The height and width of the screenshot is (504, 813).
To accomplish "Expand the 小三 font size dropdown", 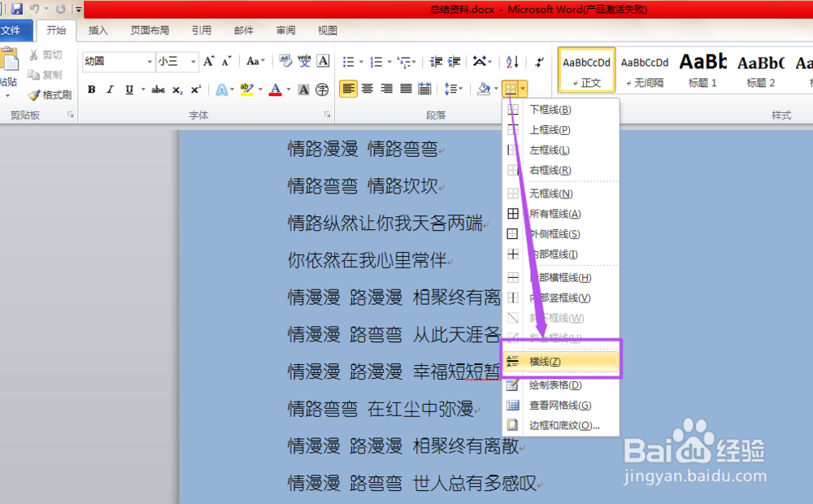I will [193, 61].
